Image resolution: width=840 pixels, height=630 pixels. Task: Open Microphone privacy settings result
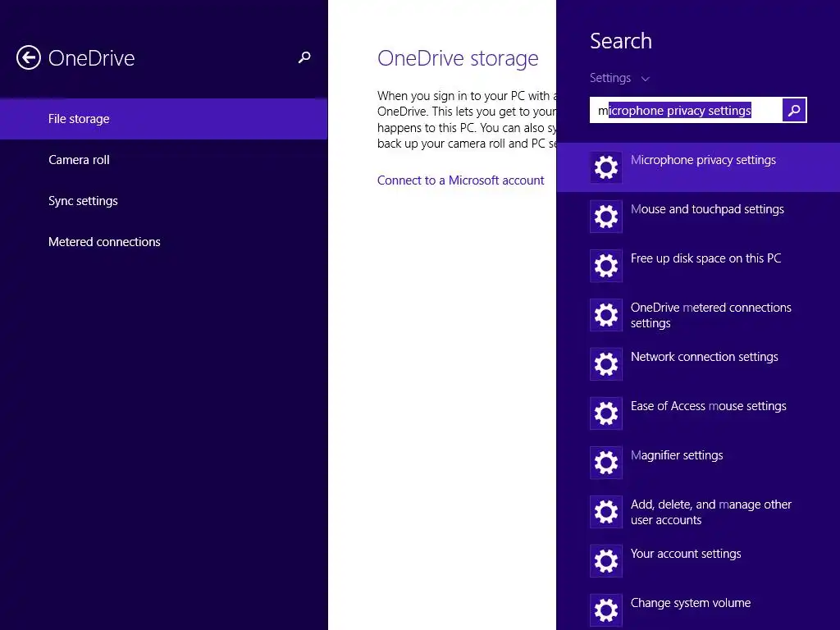point(698,167)
